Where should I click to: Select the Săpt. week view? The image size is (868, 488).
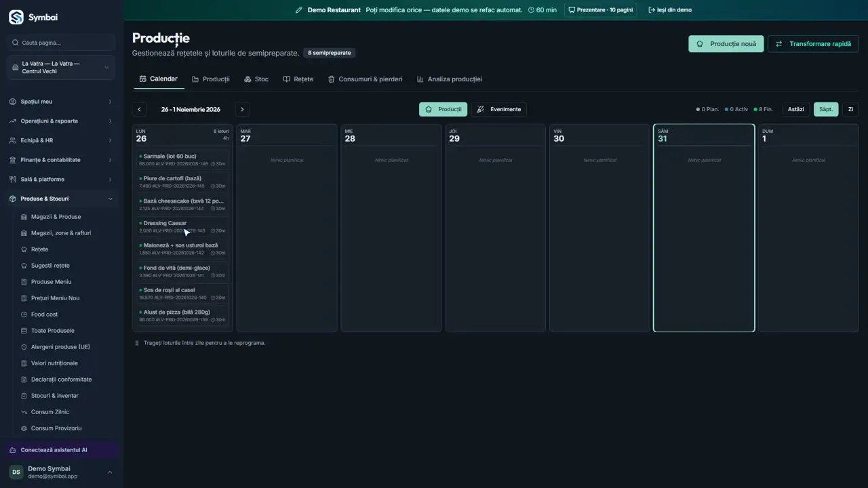click(x=826, y=109)
